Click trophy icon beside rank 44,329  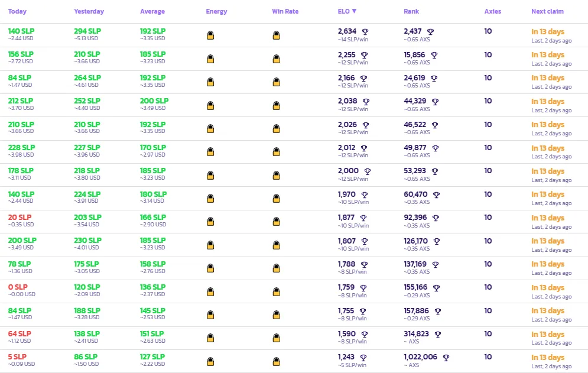pyautogui.click(x=435, y=101)
